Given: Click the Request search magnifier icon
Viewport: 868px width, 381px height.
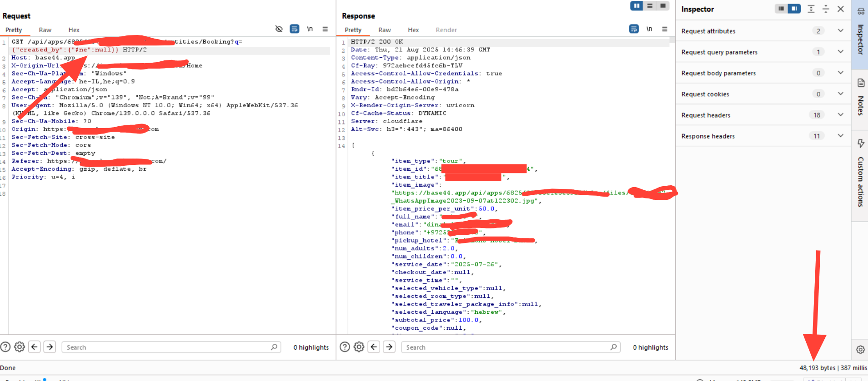Looking at the screenshot, I should pos(274,347).
